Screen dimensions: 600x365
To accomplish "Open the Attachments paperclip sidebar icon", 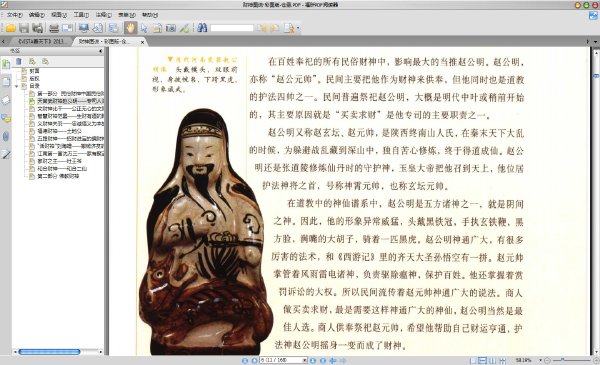I will point(6,136).
